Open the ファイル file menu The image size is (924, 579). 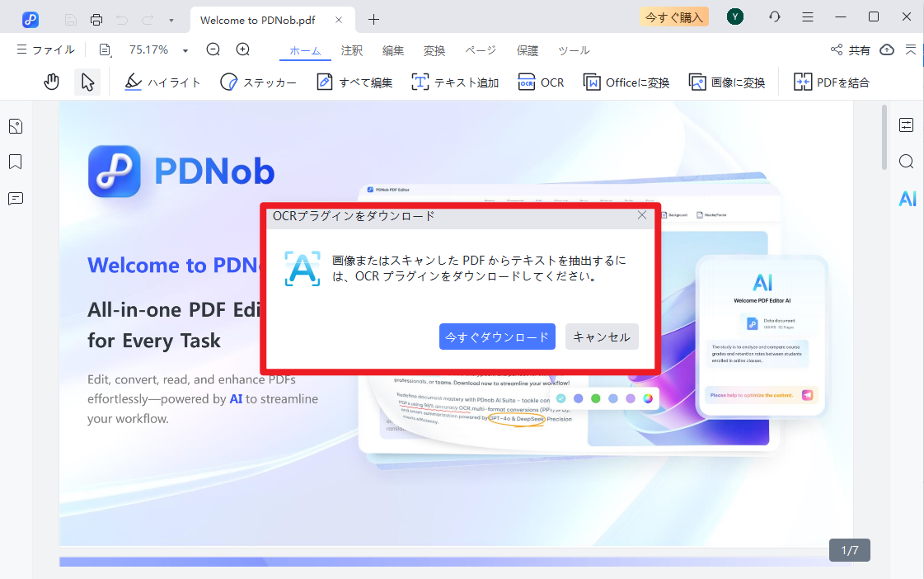[46, 49]
